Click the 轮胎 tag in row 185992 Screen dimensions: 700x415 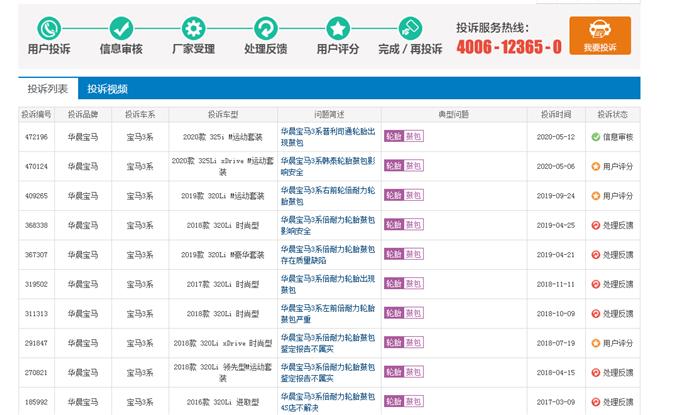pos(394,401)
